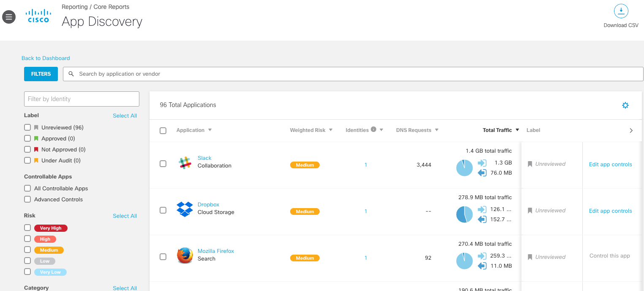The width and height of the screenshot is (644, 291).
Task: Select all applications header checkbox
Action: pos(163,131)
